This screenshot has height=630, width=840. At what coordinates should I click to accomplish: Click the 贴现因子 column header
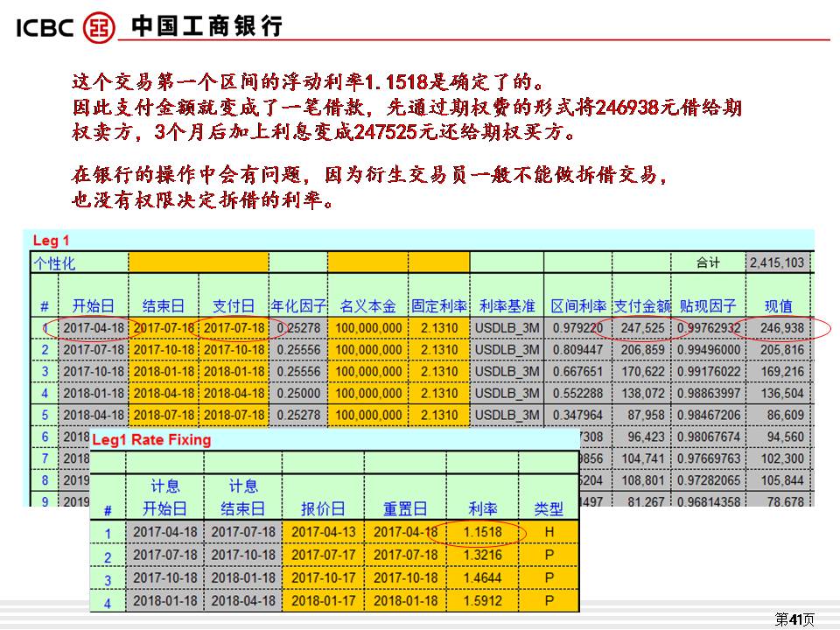click(708, 306)
